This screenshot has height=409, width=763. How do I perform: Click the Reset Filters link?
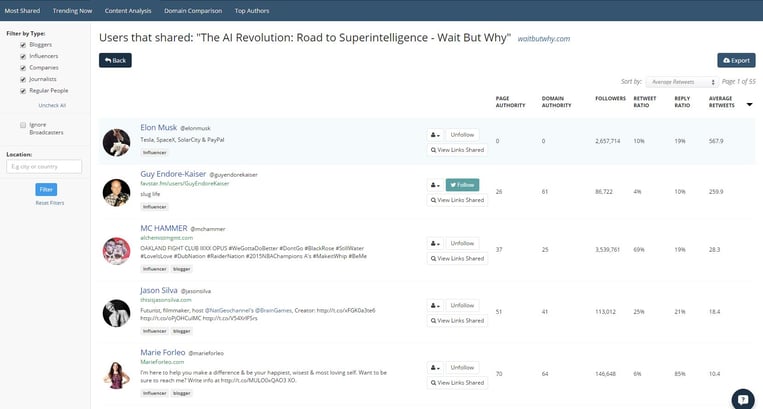coord(50,203)
